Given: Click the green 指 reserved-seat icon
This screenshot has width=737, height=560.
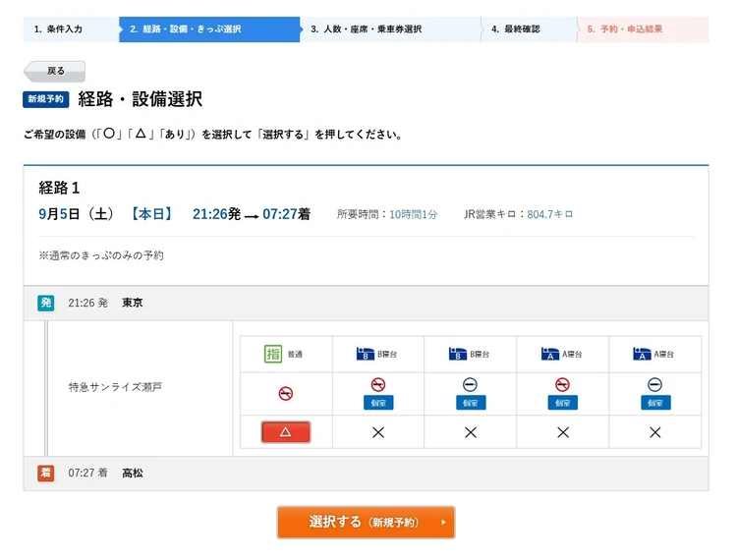Looking at the screenshot, I should tap(273, 354).
